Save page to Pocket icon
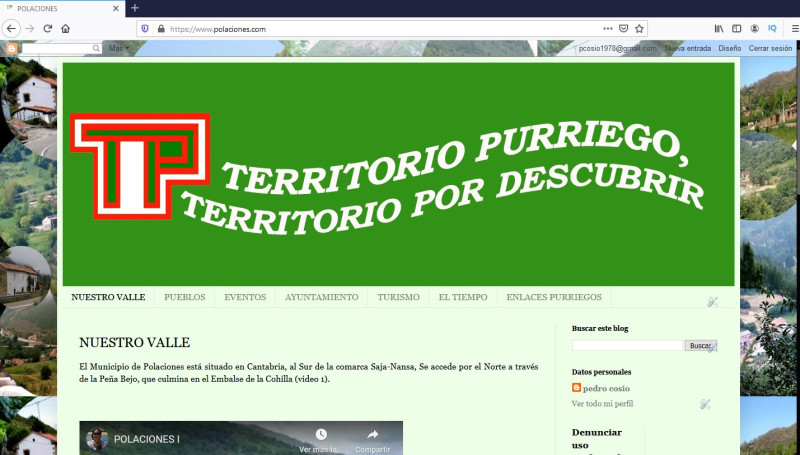 coord(623,29)
